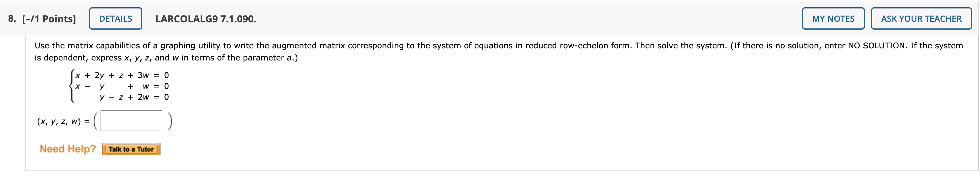Click the curly brace beside the equations
980x185 pixels.
tap(71, 86)
